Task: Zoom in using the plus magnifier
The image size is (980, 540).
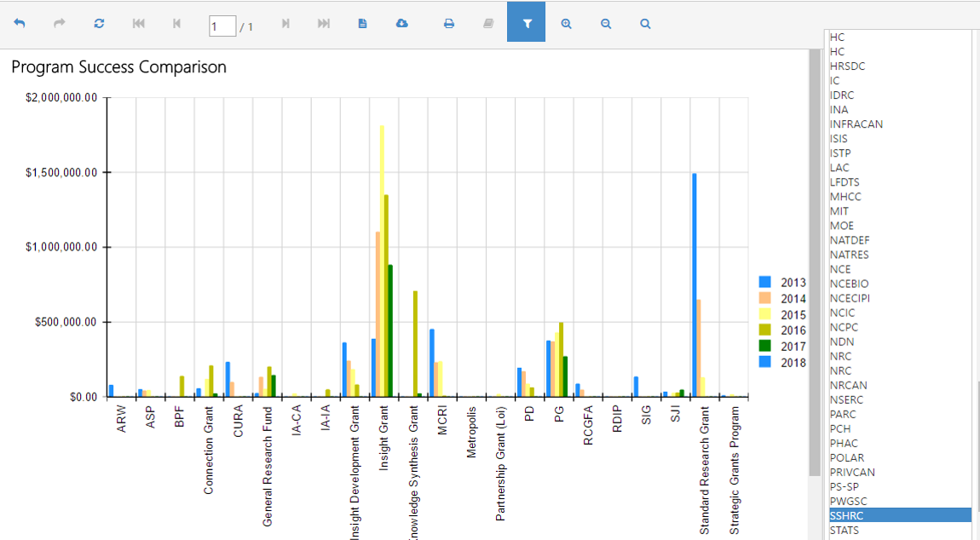Action: pyautogui.click(x=566, y=24)
